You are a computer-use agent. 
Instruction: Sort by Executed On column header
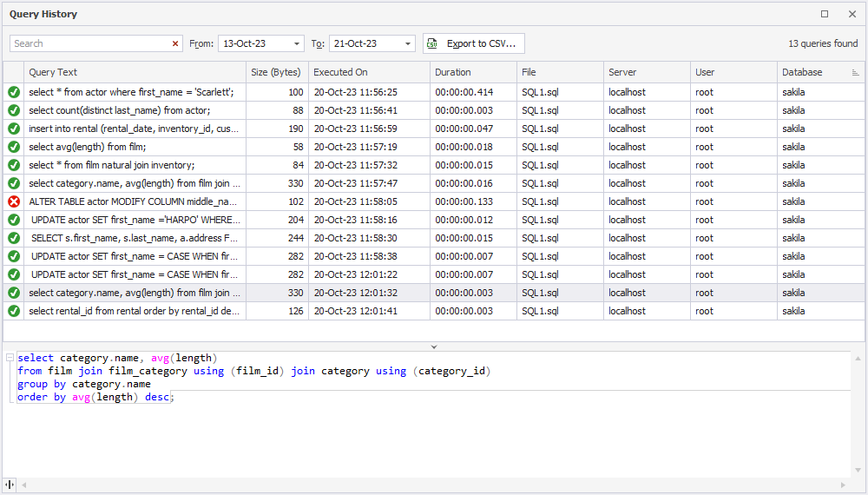pyautogui.click(x=369, y=73)
